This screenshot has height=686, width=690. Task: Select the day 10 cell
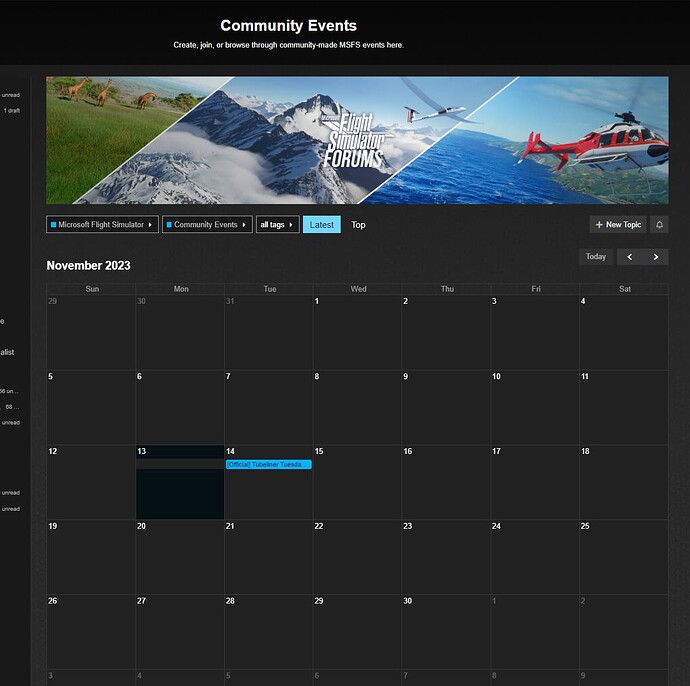[x=535, y=407]
